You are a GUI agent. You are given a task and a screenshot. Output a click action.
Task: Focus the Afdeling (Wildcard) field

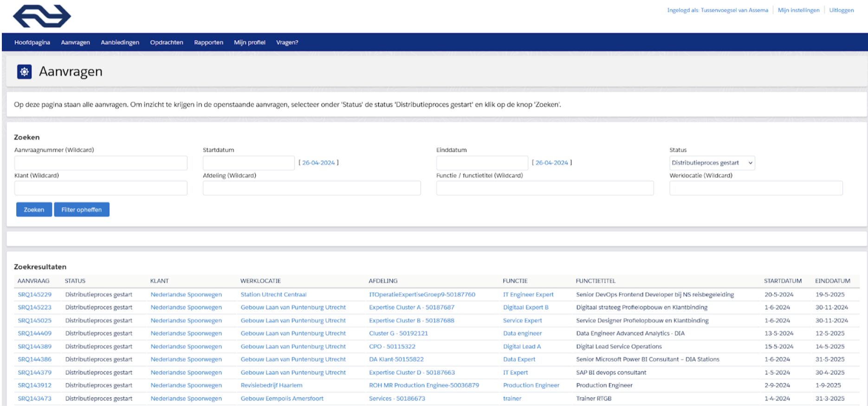click(x=311, y=188)
